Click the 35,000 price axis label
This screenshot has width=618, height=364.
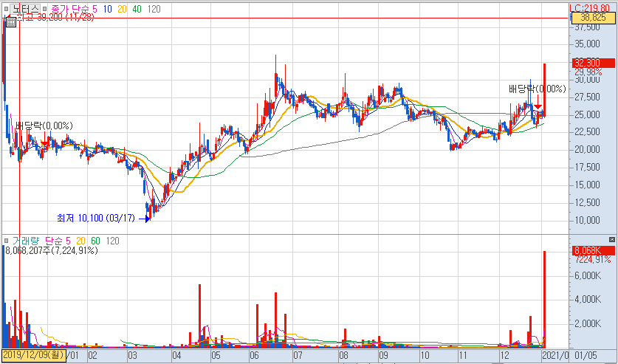(x=587, y=44)
